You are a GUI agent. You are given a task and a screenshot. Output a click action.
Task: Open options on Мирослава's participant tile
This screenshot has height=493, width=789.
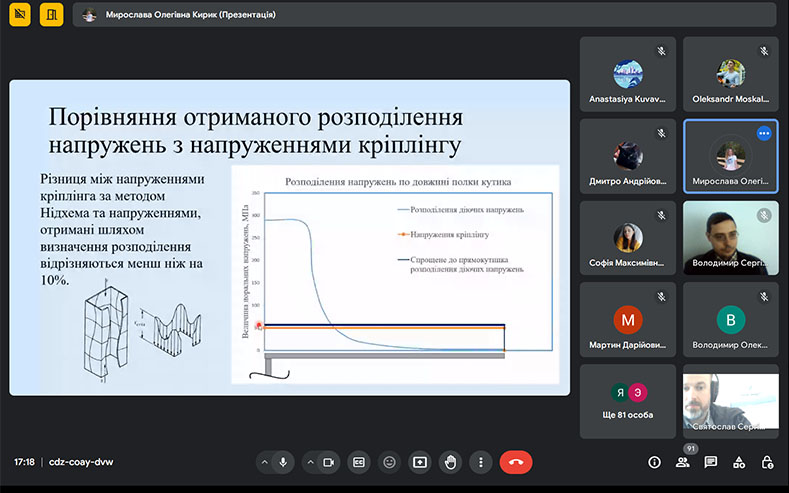click(764, 133)
